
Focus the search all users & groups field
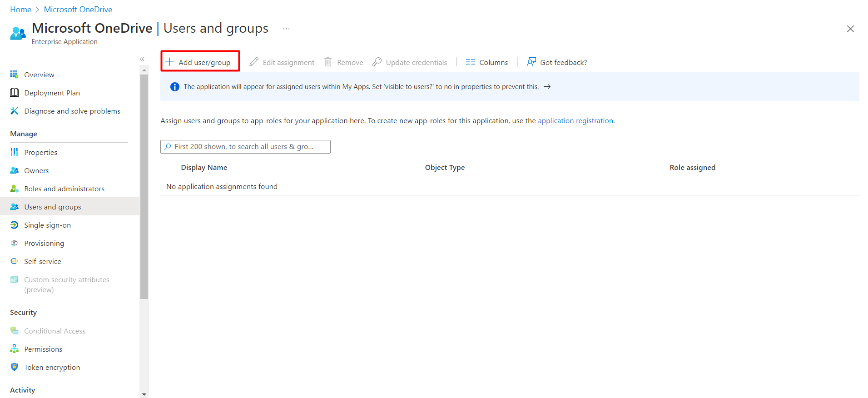(245, 147)
